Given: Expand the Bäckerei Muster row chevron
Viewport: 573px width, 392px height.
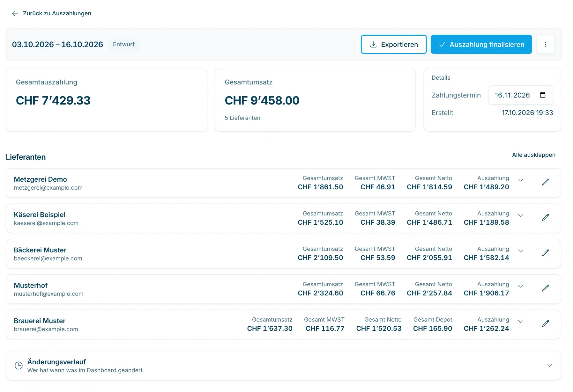Looking at the screenshot, I should click(x=520, y=251).
